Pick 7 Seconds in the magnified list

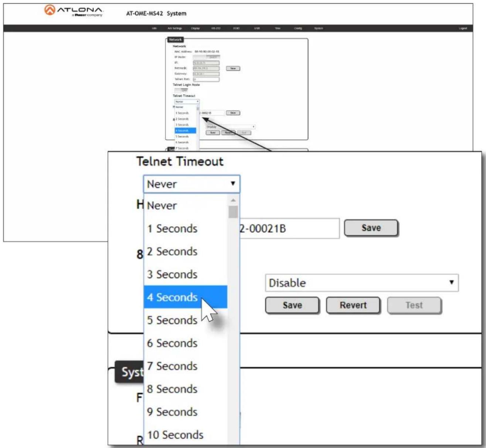pyautogui.click(x=186, y=366)
